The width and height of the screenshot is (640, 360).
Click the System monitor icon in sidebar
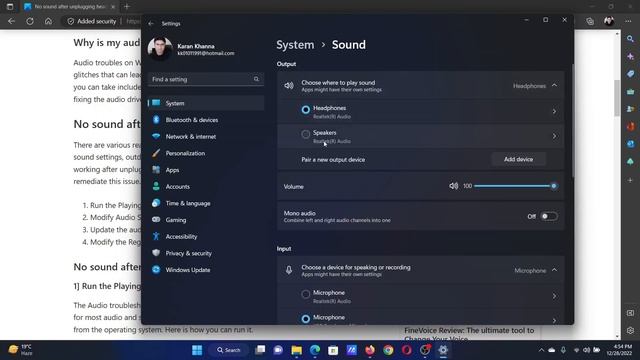(156, 103)
